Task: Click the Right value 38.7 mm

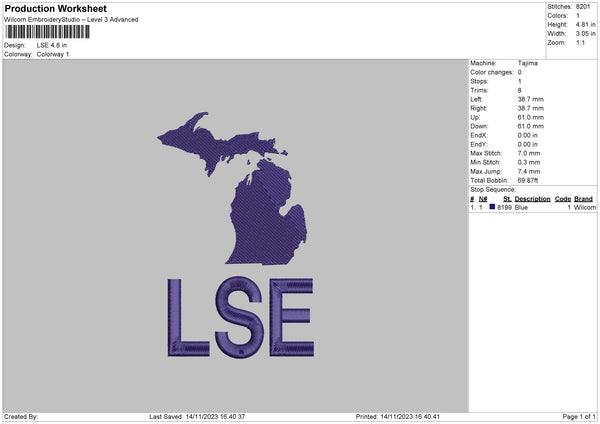Action: [x=530, y=108]
